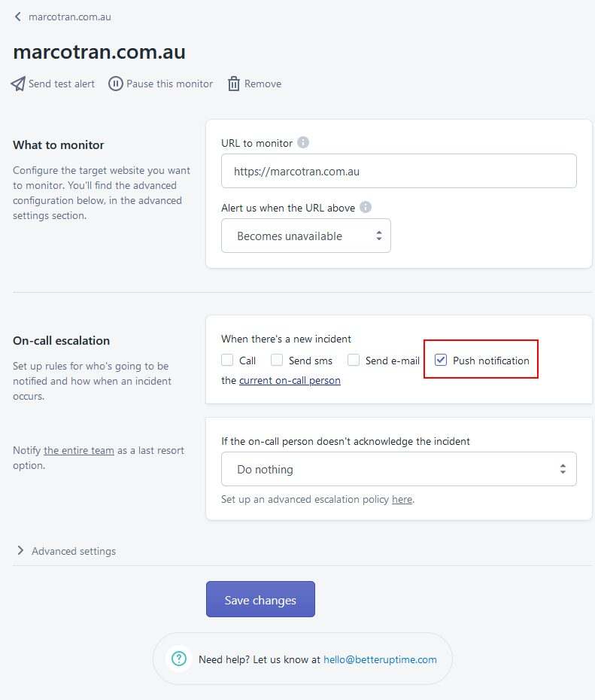Click the trash can Remove icon
The height and width of the screenshot is (700, 595).
pos(234,84)
